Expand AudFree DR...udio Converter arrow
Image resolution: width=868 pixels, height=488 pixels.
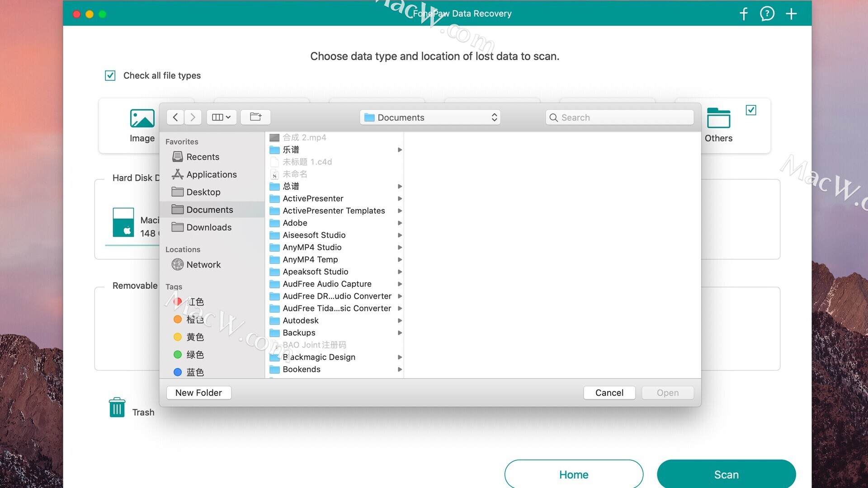[400, 296]
